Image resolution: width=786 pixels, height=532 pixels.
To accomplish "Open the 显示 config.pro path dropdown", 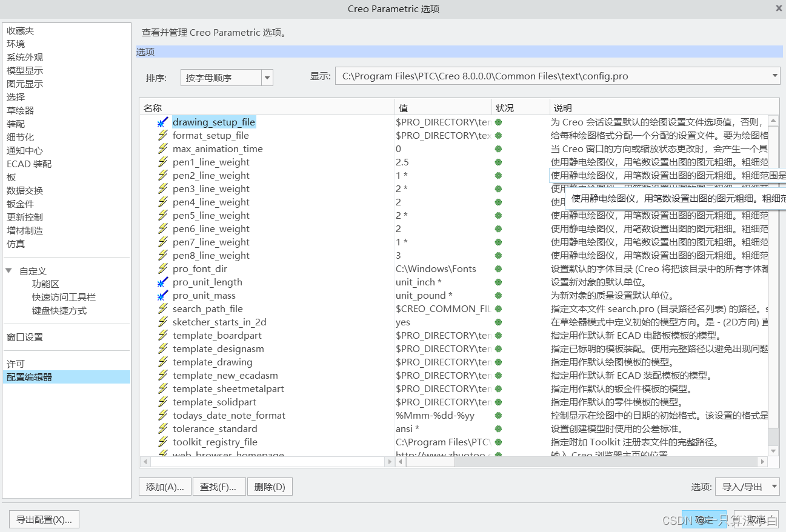I will [775, 76].
